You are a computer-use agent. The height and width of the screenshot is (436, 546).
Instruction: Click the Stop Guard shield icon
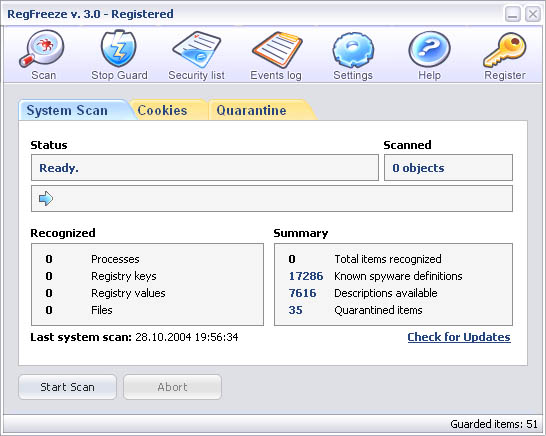click(x=119, y=48)
